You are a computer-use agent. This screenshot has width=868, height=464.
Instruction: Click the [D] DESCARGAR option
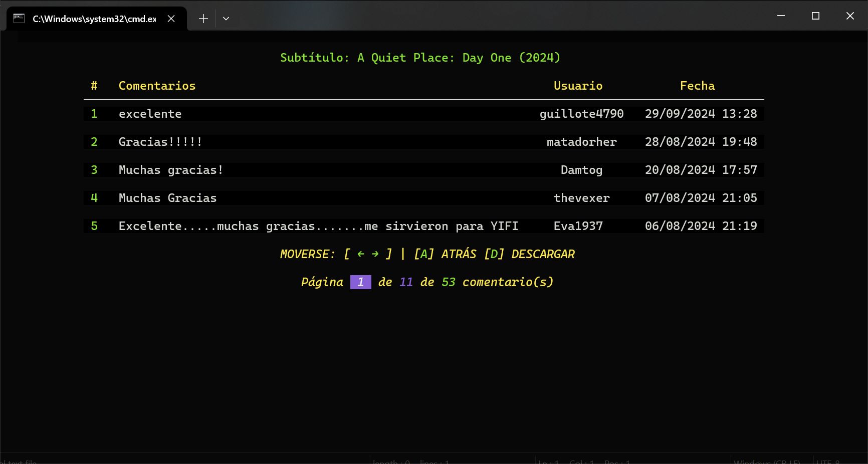(x=529, y=254)
